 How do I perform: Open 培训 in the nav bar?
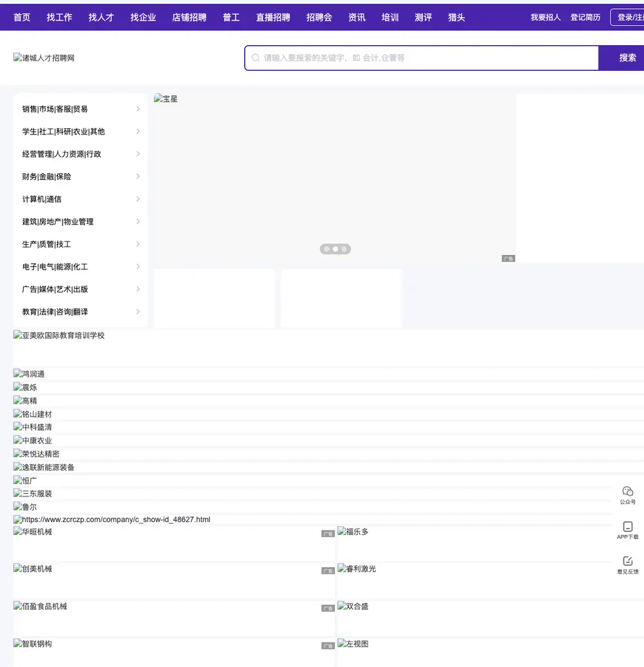(x=390, y=17)
